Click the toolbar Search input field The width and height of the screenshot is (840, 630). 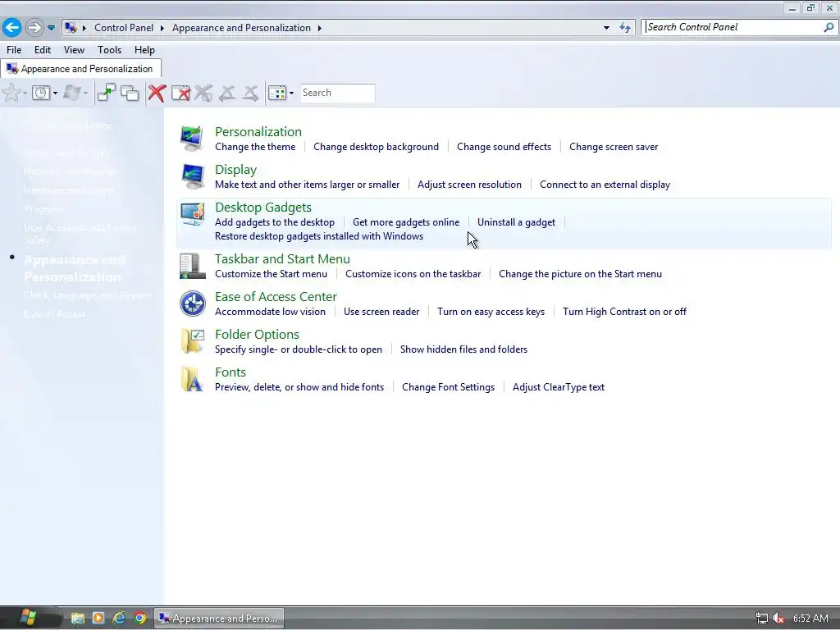tap(337, 94)
